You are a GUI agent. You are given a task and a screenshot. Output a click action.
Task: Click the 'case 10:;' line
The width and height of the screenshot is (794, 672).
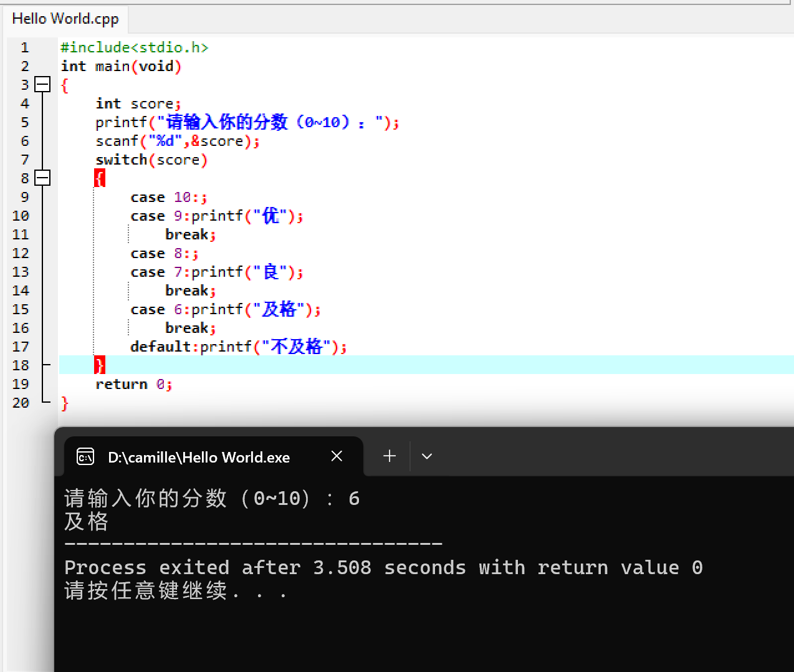(169, 197)
